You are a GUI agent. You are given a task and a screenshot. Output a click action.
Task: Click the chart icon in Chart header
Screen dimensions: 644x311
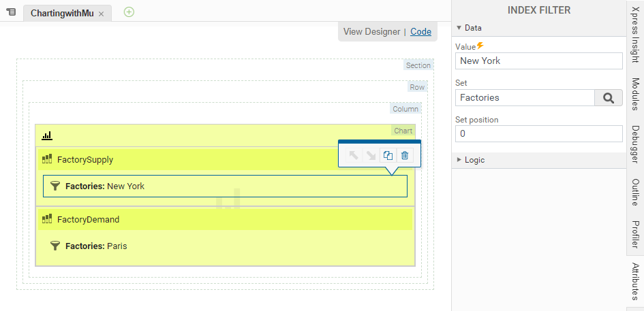47,135
